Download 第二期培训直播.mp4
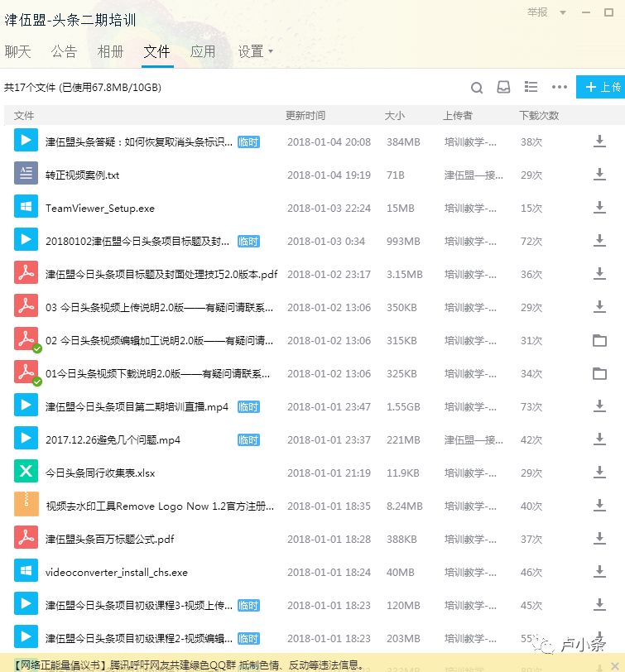Image resolution: width=625 pixels, height=672 pixels. click(599, 406)
